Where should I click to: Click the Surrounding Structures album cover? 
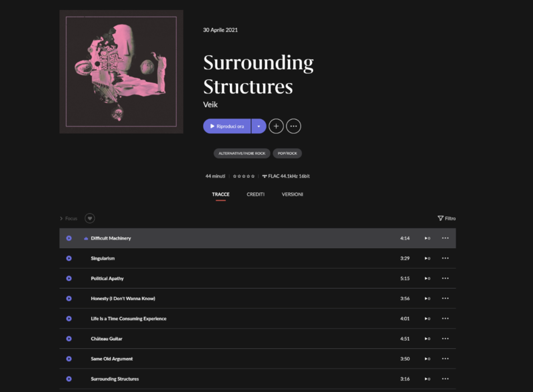pos(121,72)
